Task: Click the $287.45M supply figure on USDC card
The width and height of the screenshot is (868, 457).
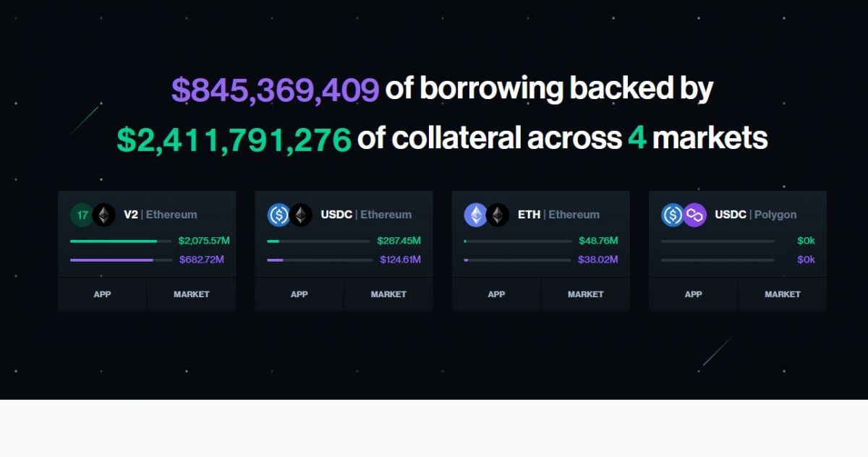Action: 399,241
